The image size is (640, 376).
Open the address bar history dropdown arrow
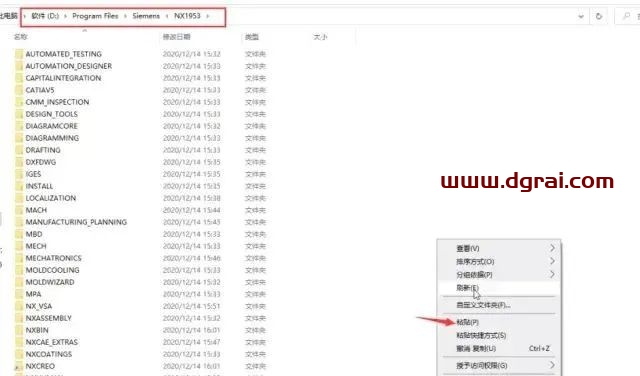[x=581, y=17]
